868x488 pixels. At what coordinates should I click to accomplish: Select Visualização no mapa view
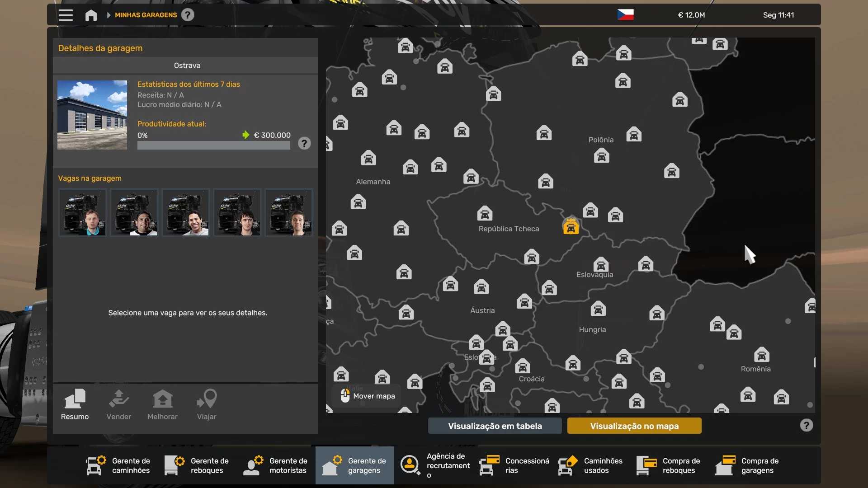634,426
